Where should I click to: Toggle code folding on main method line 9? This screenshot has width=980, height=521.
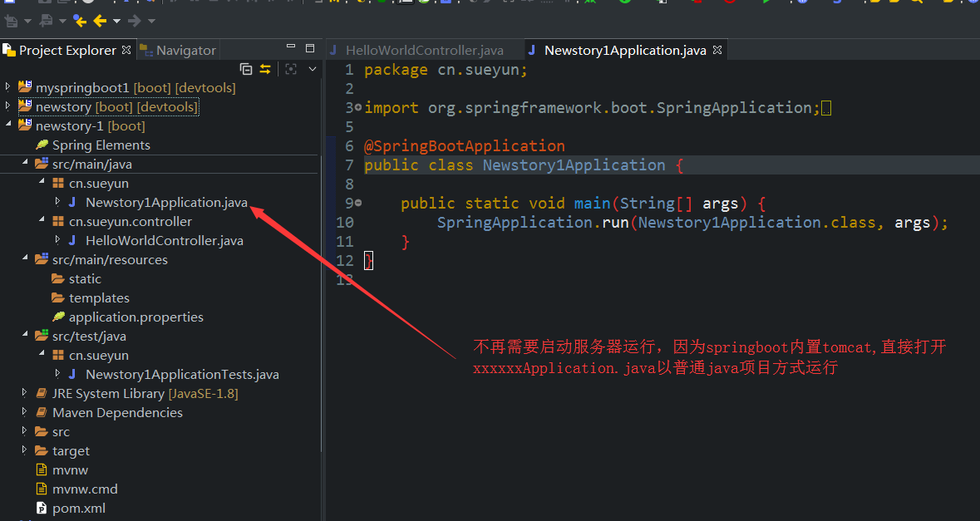click(x=358, y=203)
